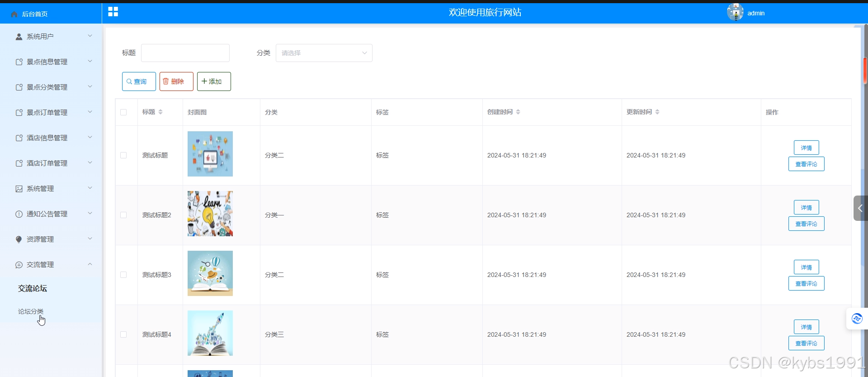Focus the 标题 search input field

185,53
